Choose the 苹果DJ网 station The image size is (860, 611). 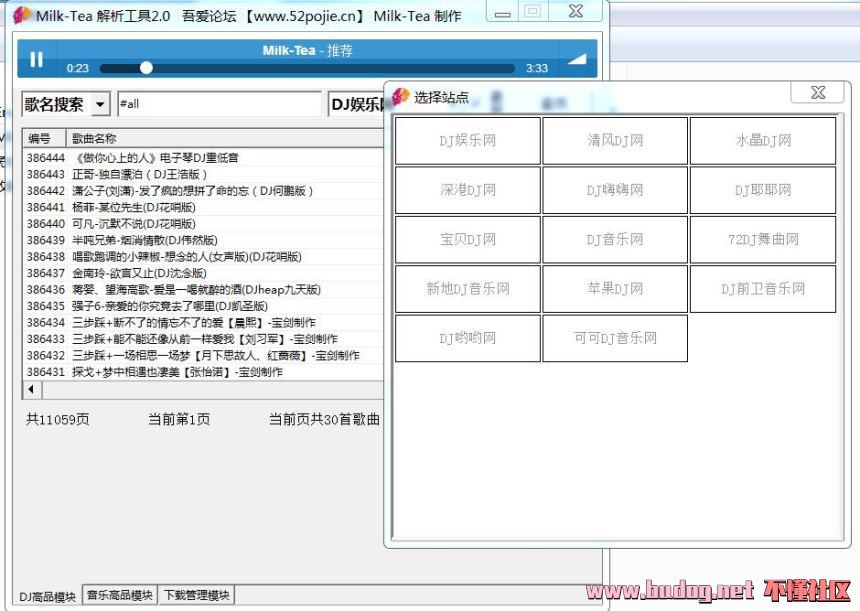point(615,288)
